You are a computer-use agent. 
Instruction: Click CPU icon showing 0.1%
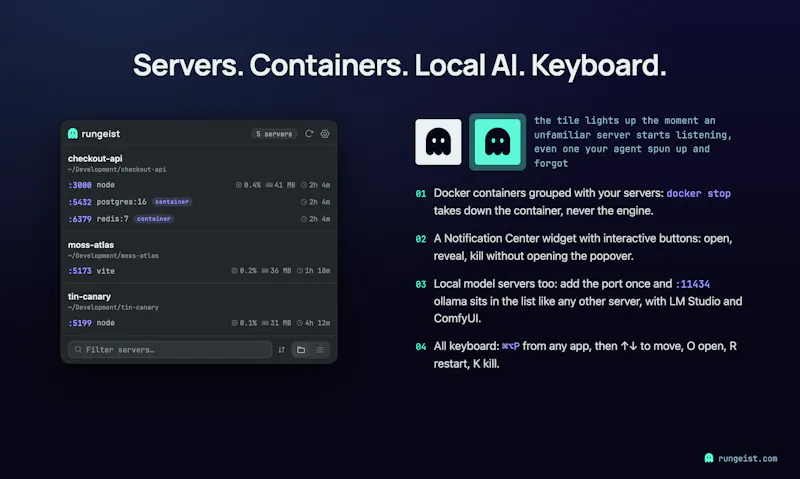point(235,323)
